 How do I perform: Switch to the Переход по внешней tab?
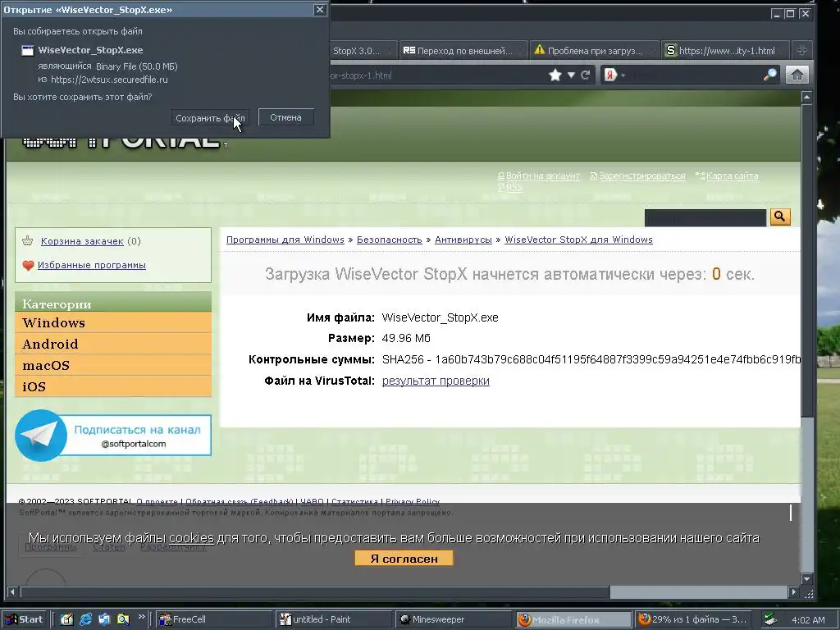[x=463, y=51]
